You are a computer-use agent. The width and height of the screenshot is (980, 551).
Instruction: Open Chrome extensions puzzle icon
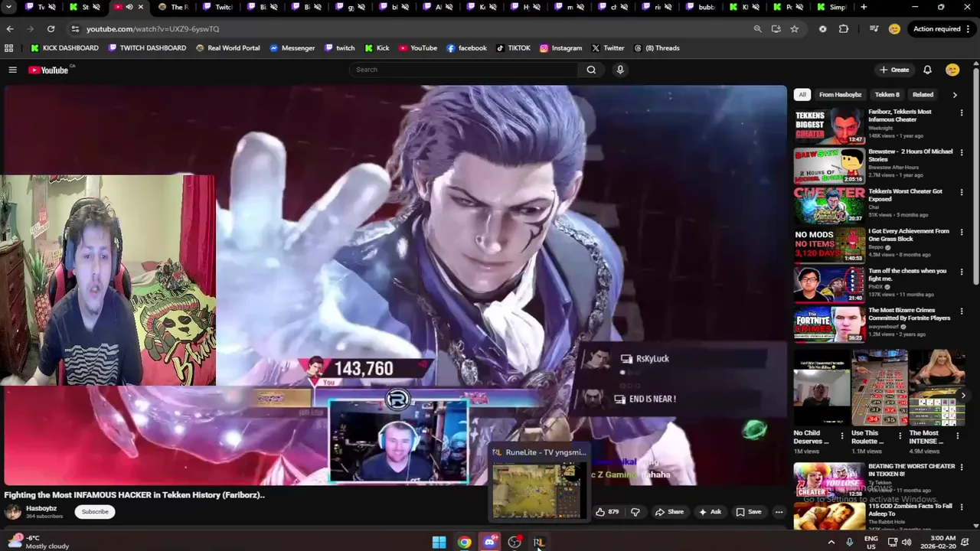click(844, 29)
